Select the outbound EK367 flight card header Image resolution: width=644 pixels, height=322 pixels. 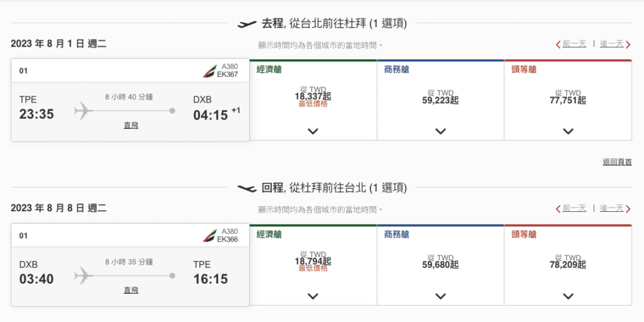(x=130, y=70)
